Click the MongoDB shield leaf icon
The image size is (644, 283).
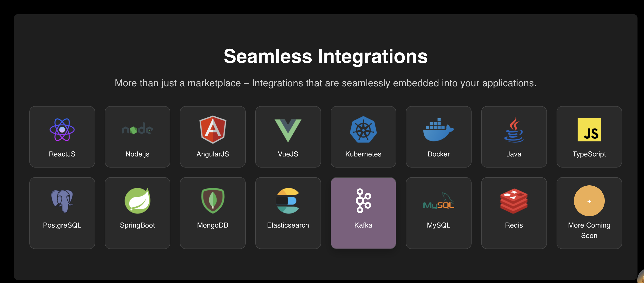[212, 201]
